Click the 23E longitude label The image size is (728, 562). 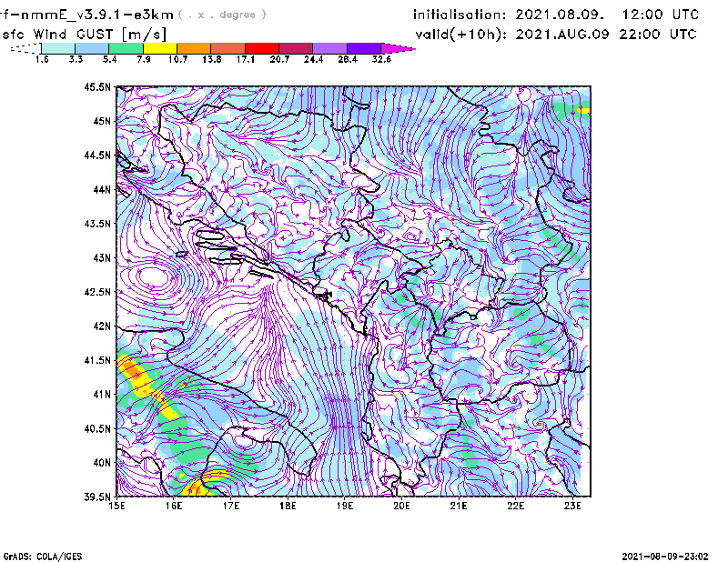coord(572,506)
